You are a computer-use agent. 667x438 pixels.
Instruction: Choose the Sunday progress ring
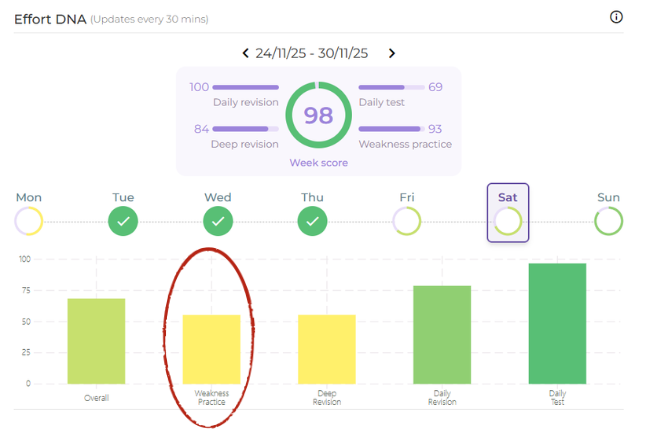click(608, 221)
